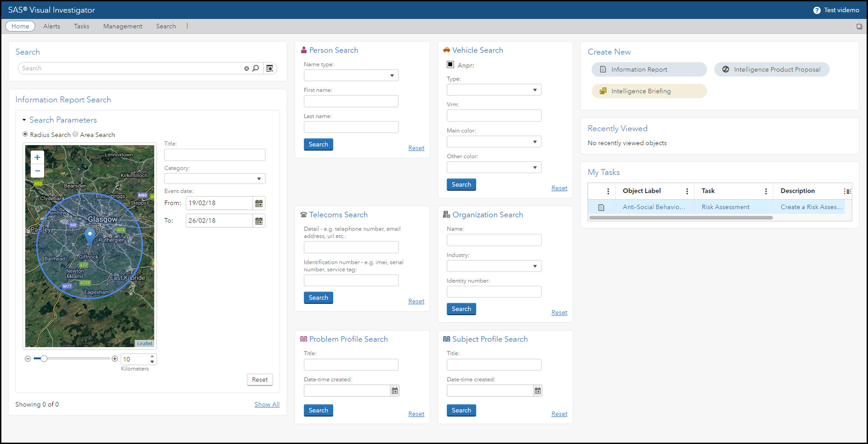Open the advanced search icon beside the search bar
The width and height of the screenshot is (868, 444).
[x=270, y=68]
